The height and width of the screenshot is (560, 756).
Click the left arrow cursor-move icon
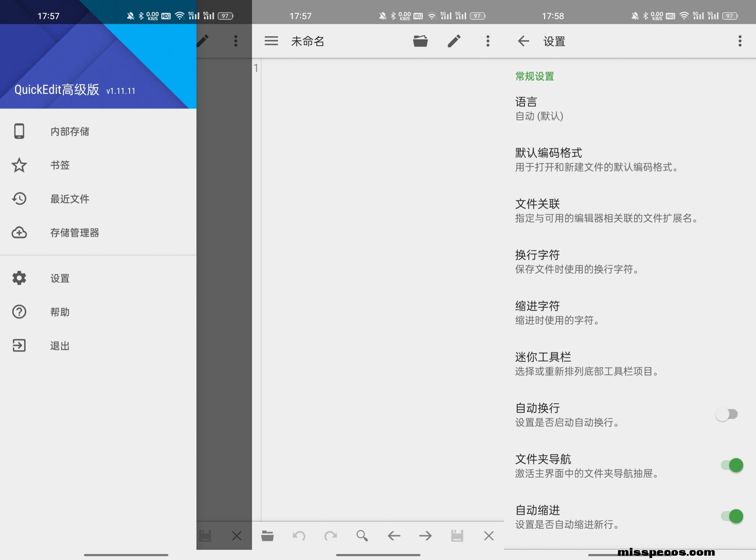[x=394, y=536]
